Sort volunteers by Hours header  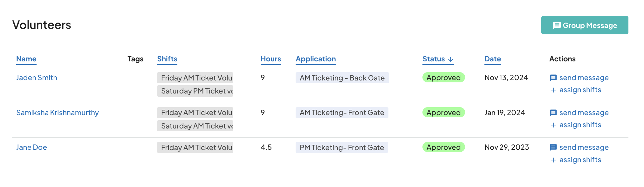click(271, 59)
